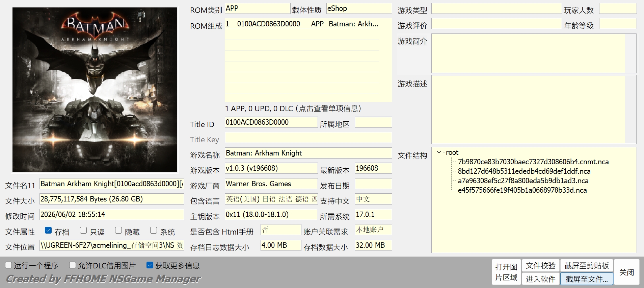Click the 最新版本 field showing 196608

373,168
